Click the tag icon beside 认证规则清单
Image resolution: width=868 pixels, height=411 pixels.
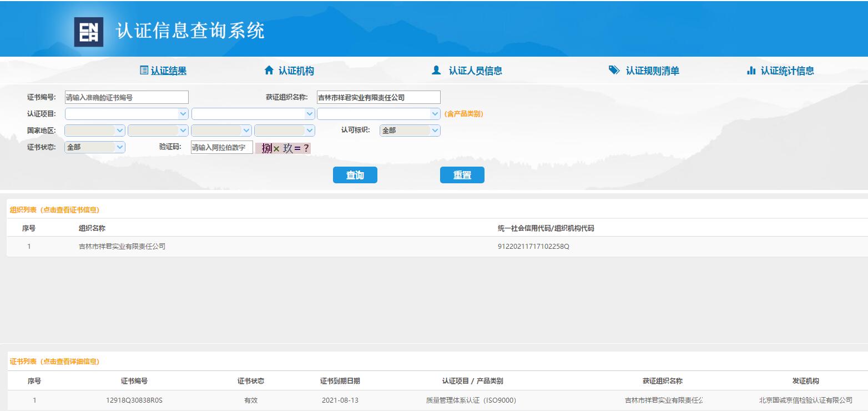pos(614,71)
